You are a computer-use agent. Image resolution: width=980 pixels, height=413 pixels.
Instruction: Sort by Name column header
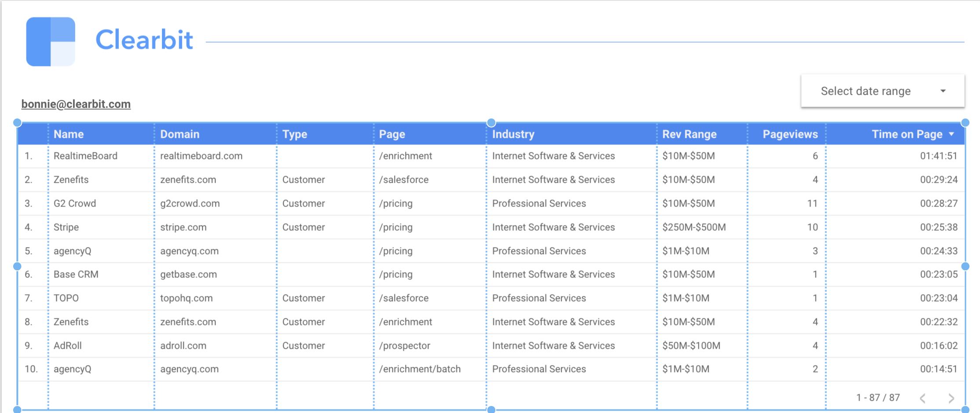69,134
